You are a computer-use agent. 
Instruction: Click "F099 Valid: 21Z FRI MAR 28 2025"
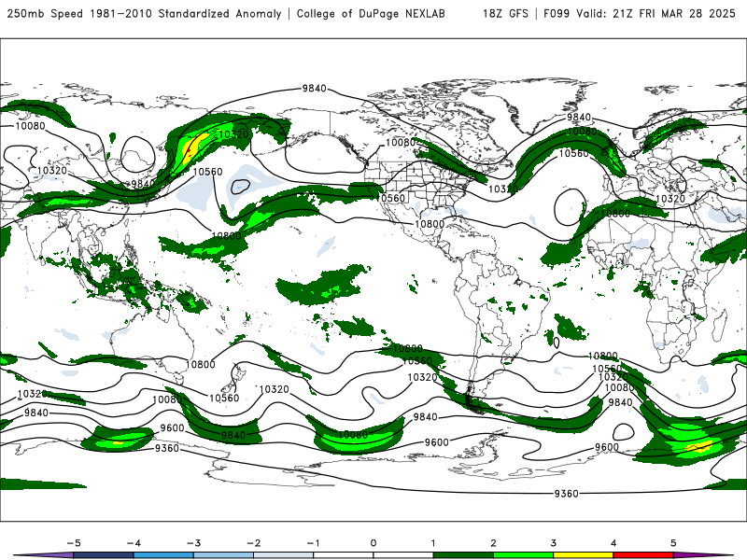point(640,13)
